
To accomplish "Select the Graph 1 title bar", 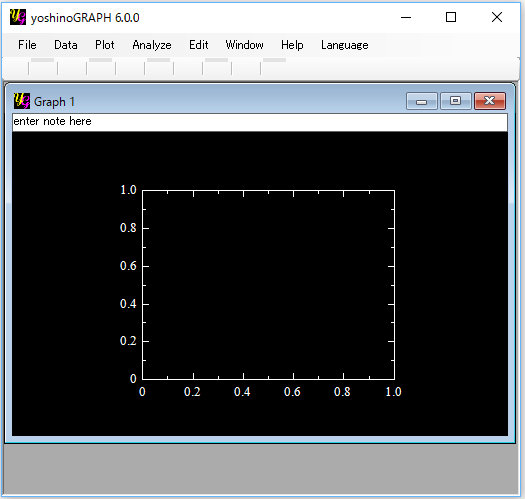I will 218,101.
